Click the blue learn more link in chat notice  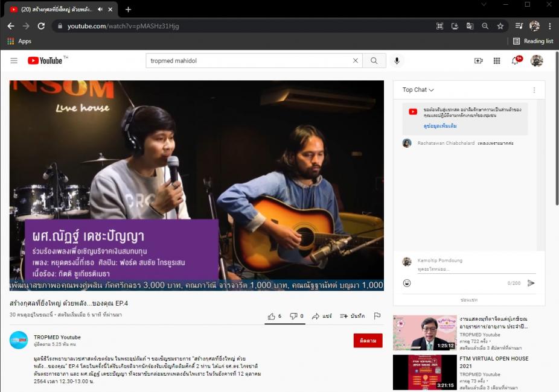[440, 126]
